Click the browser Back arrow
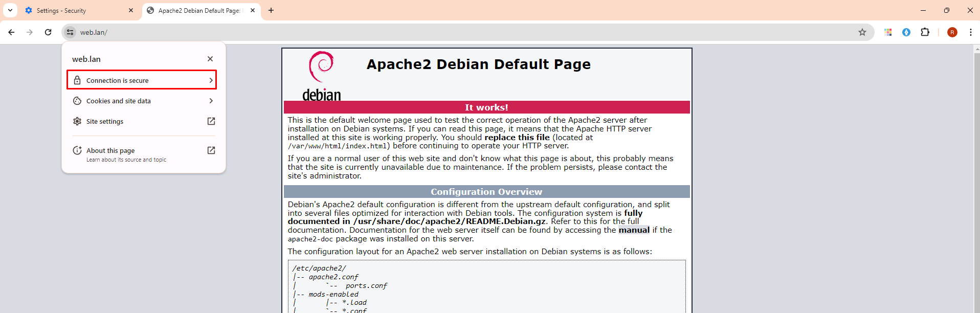 click(11, 32)
